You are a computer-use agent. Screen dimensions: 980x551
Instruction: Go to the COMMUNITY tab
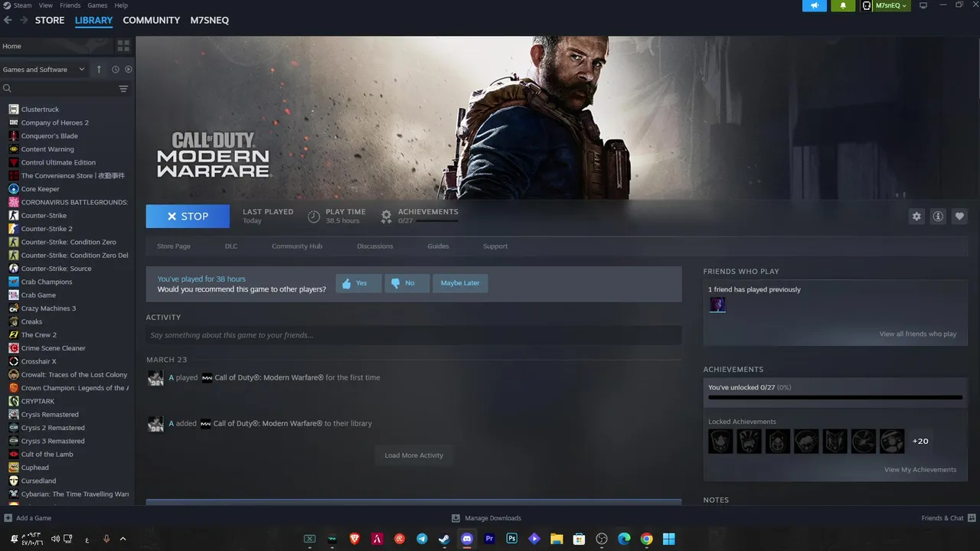pos(152,20)
